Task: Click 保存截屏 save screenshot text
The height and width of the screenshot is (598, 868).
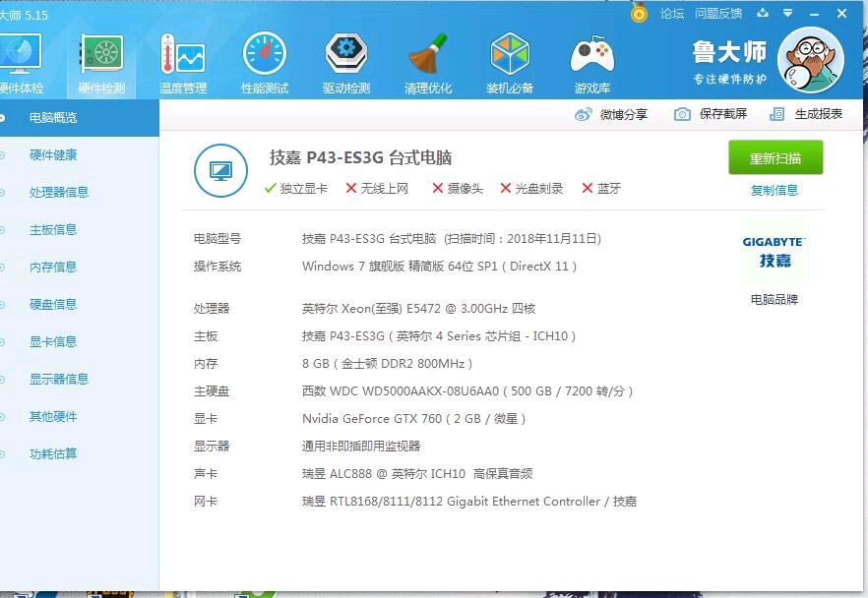Action: coord(723,114)
